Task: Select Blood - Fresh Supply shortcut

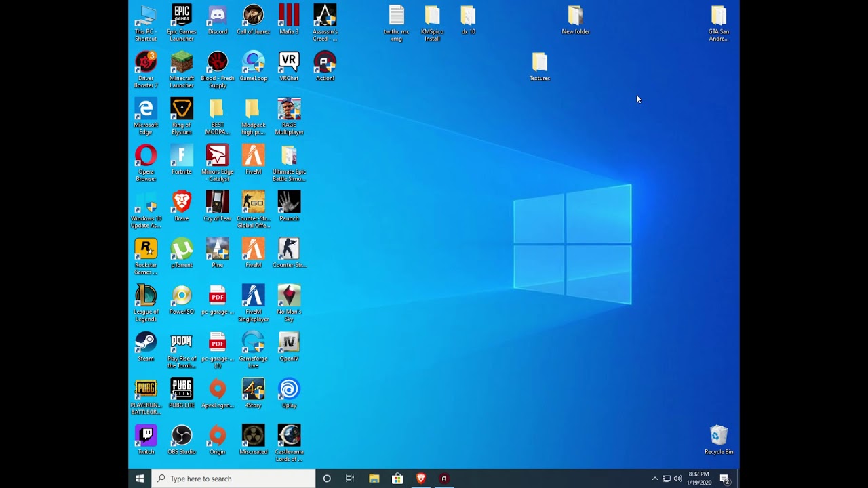Action: (218, 69)
